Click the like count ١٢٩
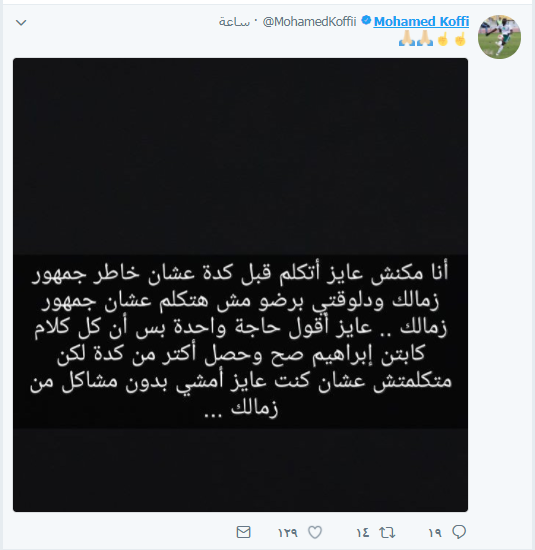 click(x=288, y=533)
